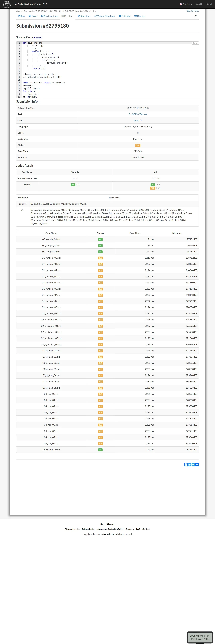The width and height of the screenshot is (215, 644).
Task: Copy the source code with Copy button
Action: coord(195,43)
